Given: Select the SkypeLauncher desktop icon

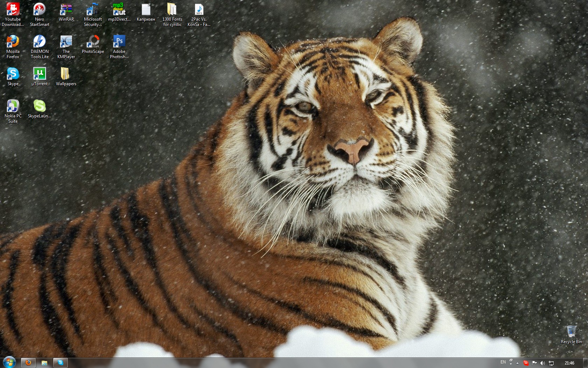Looking at the screenshot, I should click(40, 109).
